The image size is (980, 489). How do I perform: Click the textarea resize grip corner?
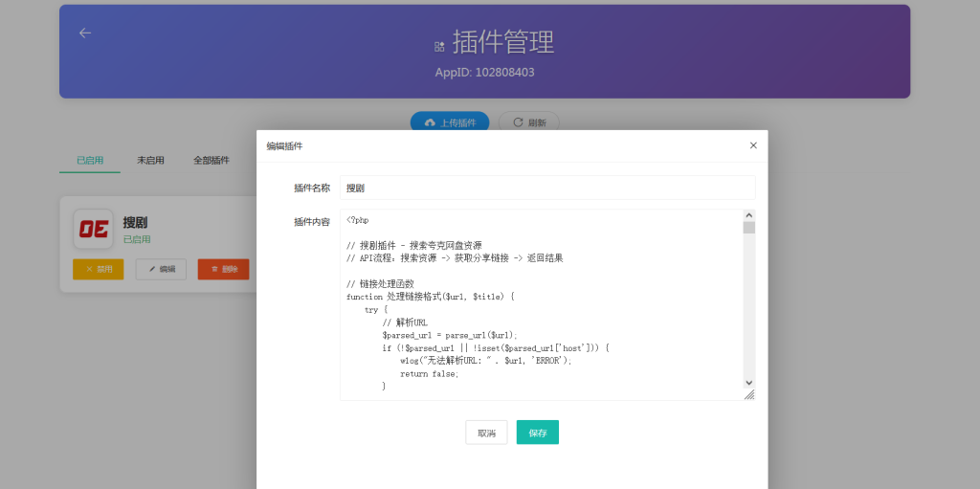click(749, 394)
